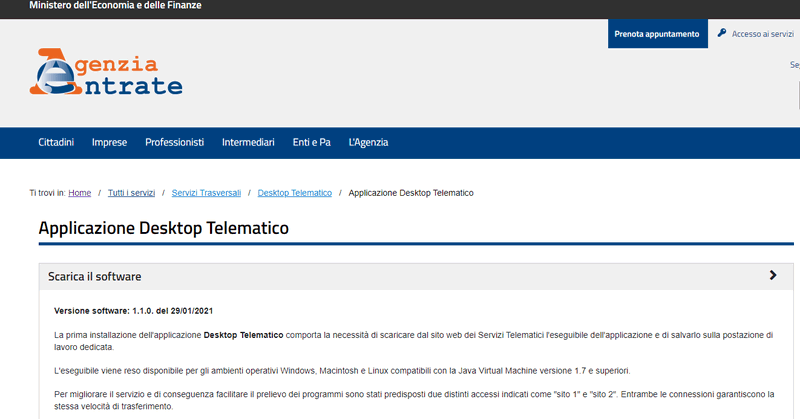Click the Applicazione Desktop Telematico heading
This screenshot has height=419, width=800.
pyautogui.click(x=164, y=228)
